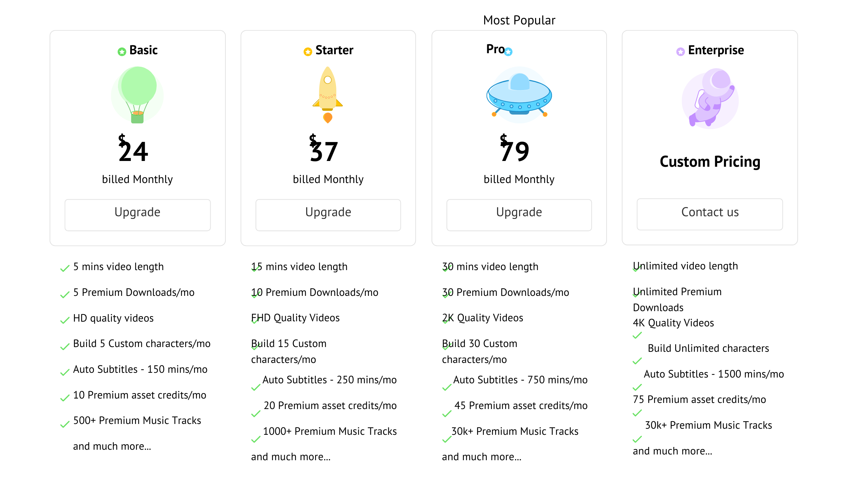Click the purple star icon beside Enterprise

pos(680,52)
